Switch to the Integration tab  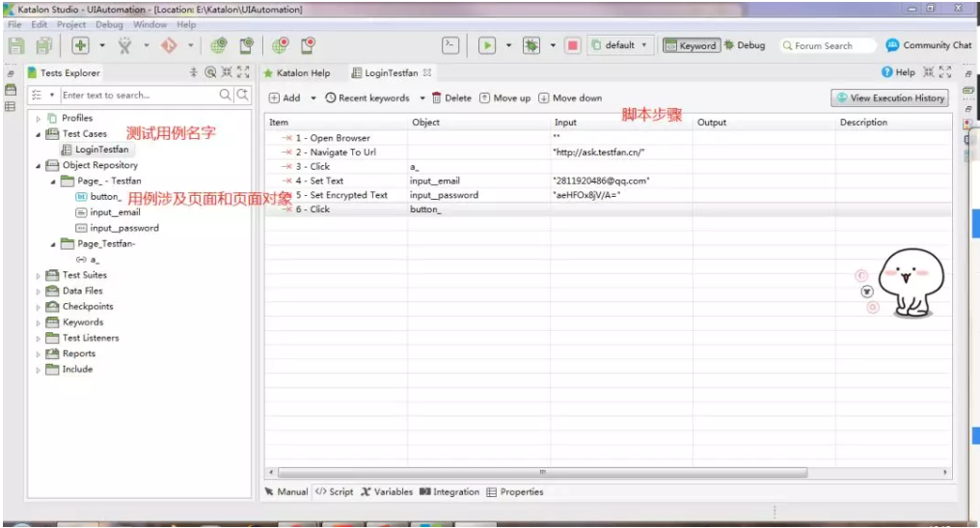click(x=449, y=491)
